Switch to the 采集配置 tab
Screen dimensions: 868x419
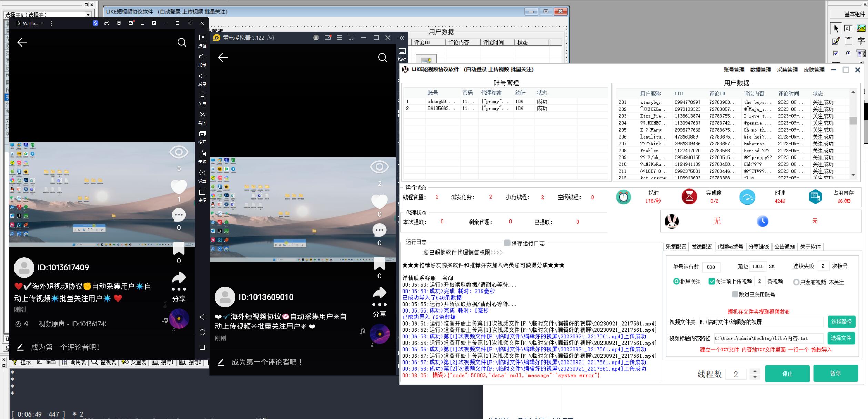coord(676,247)
